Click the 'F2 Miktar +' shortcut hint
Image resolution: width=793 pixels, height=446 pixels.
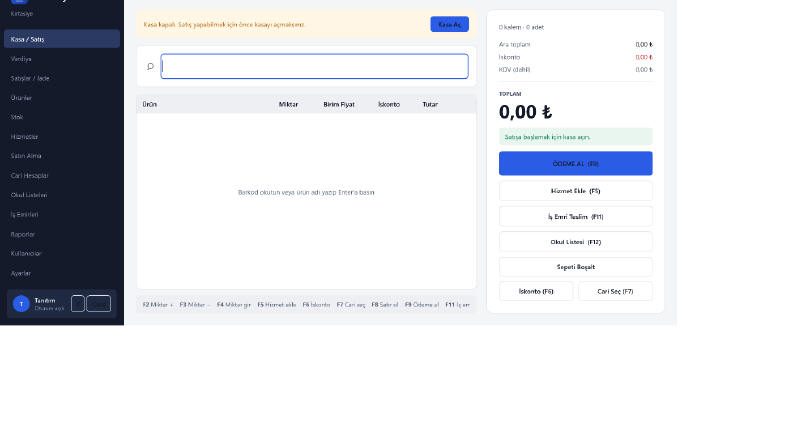[x=158, y=304]
